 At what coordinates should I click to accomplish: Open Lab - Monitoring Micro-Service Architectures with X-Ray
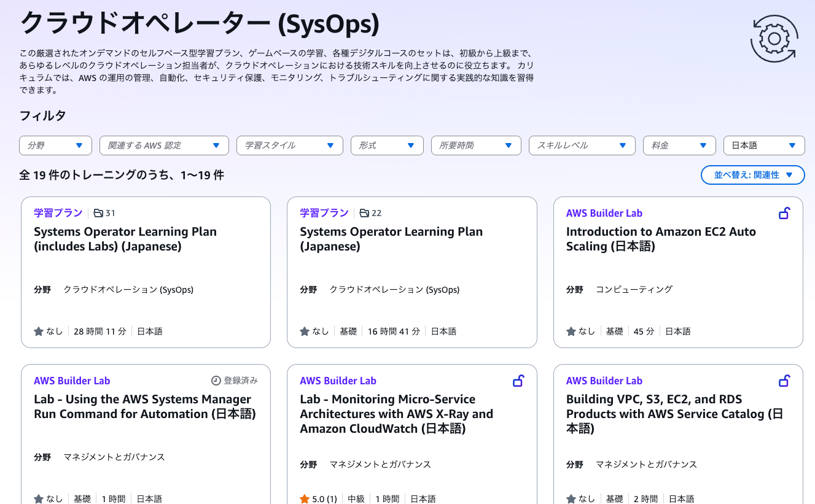[396, 414]
